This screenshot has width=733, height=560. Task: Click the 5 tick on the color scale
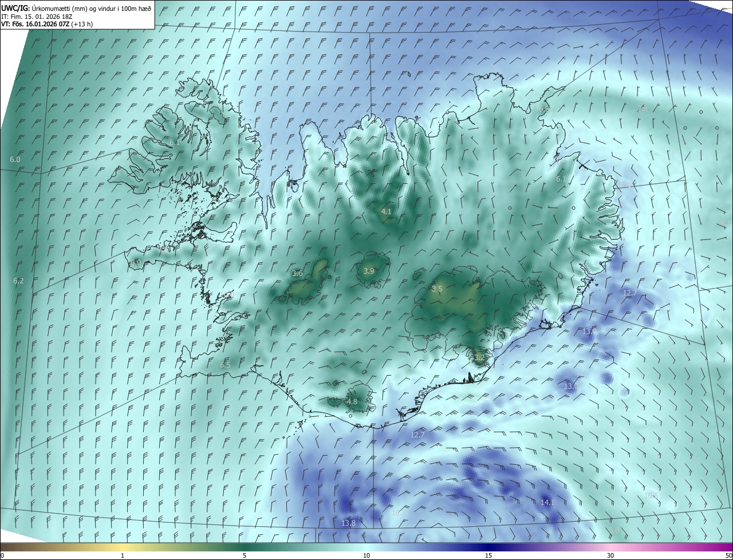tap(245, 555)
